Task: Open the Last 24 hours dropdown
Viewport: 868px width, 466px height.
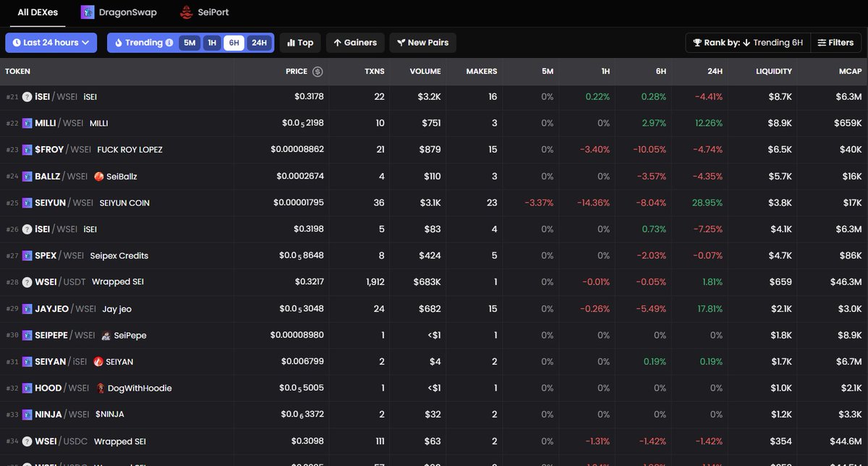Action: pyautogui.click(x=51, y=43)
